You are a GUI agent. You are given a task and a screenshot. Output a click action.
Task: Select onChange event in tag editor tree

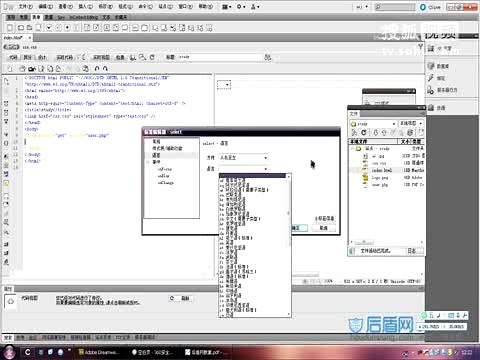point(166,183)
